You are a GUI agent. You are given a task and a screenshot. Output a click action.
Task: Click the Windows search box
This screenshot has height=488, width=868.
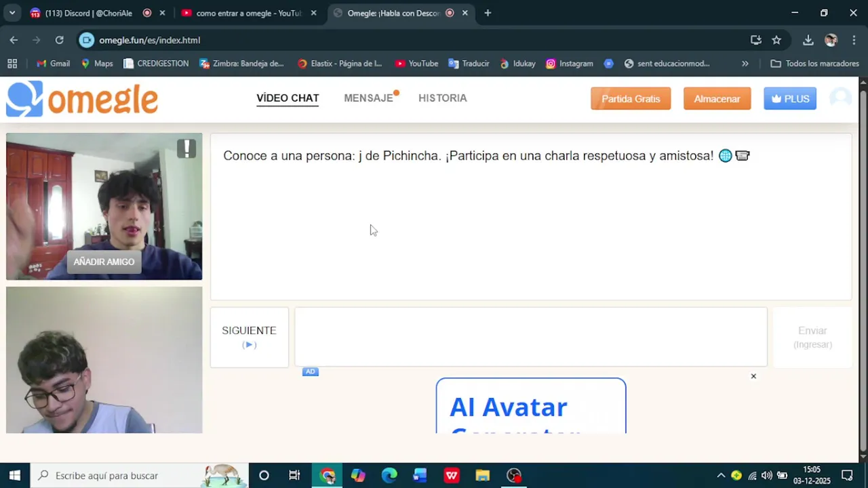point(139,475)
